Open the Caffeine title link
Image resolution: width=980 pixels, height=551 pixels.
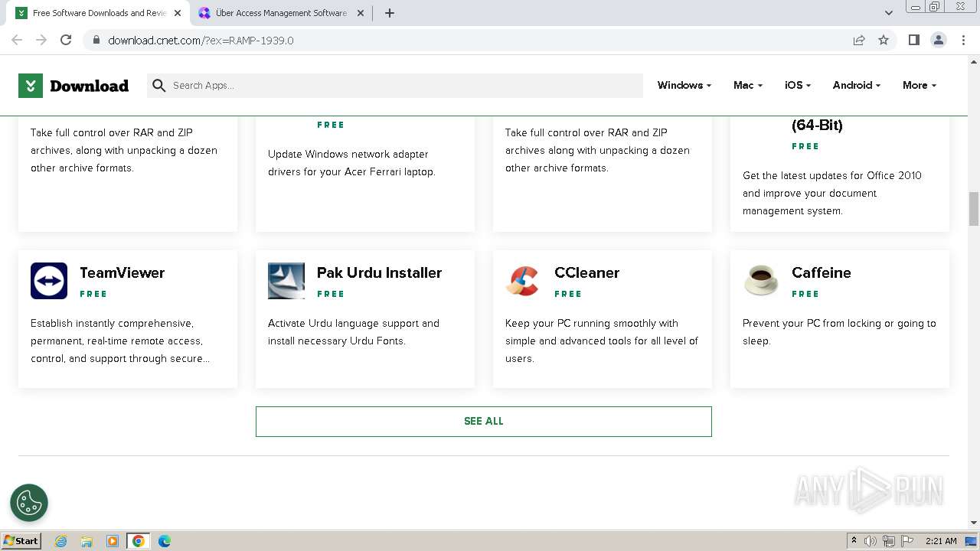821,272
